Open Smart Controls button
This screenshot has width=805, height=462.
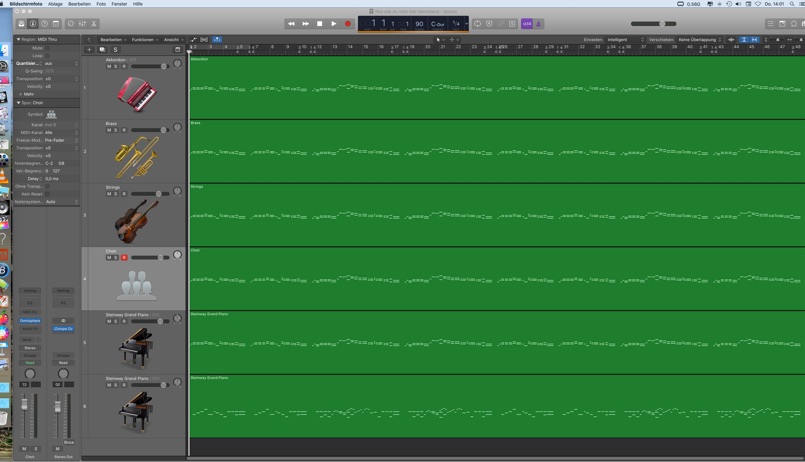71,24
